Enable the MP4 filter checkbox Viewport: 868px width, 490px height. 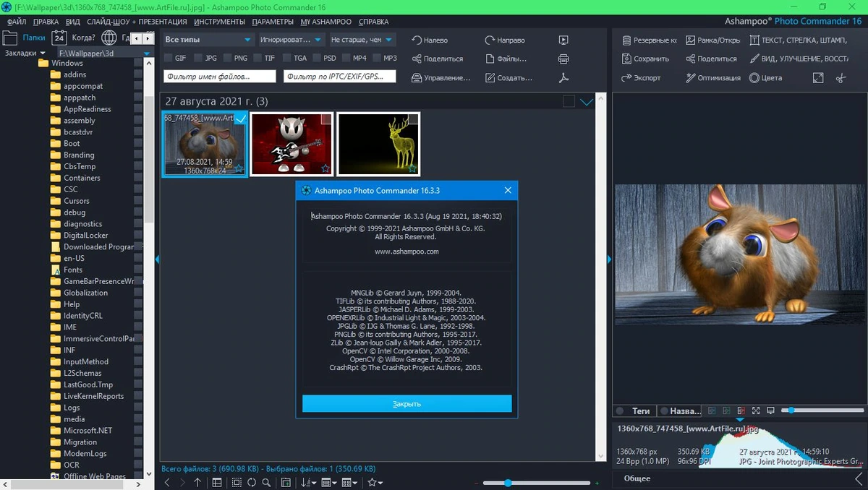[346, 58]
